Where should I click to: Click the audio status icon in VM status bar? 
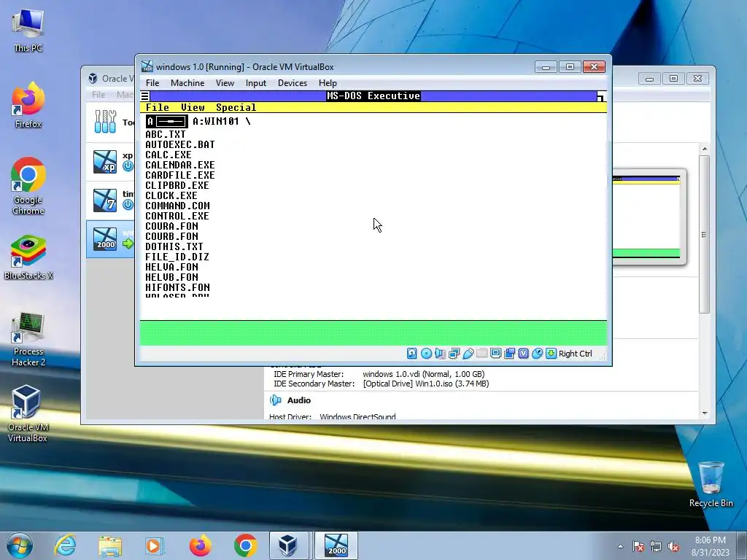click(440, 354)
